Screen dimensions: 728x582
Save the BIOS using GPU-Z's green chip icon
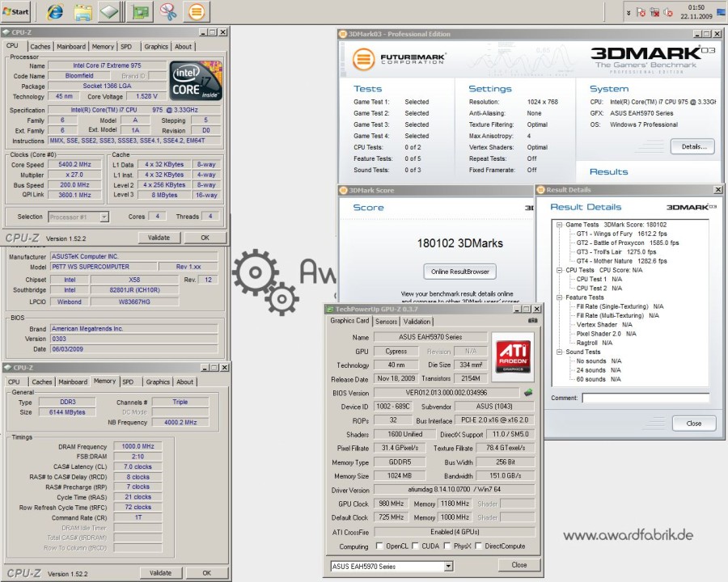[528, 393]
